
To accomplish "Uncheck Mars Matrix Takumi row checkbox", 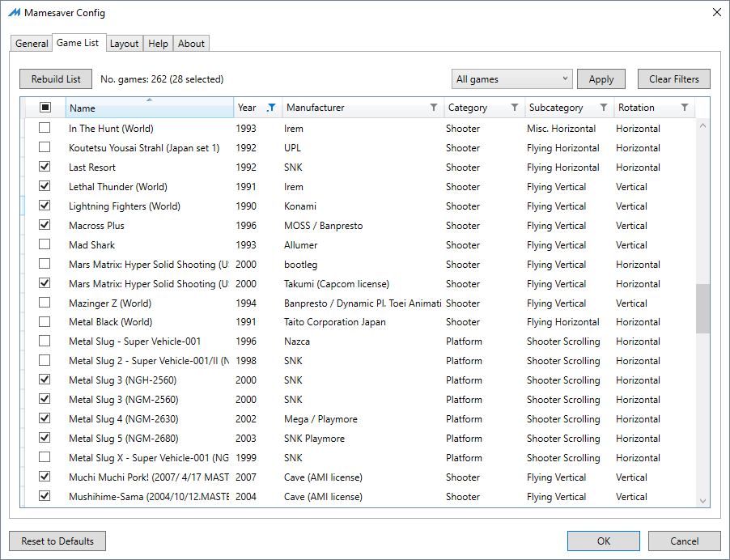I will point(45,283).
